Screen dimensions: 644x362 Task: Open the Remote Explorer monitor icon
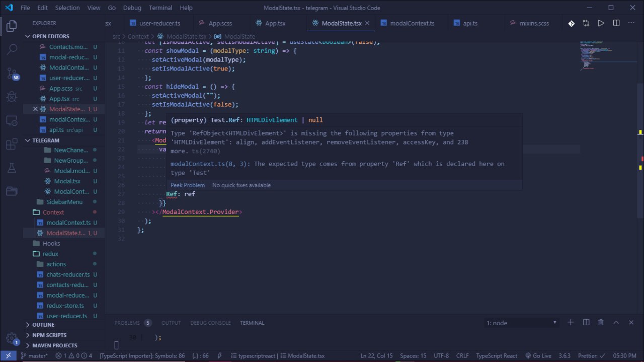(x=12, y=121)
